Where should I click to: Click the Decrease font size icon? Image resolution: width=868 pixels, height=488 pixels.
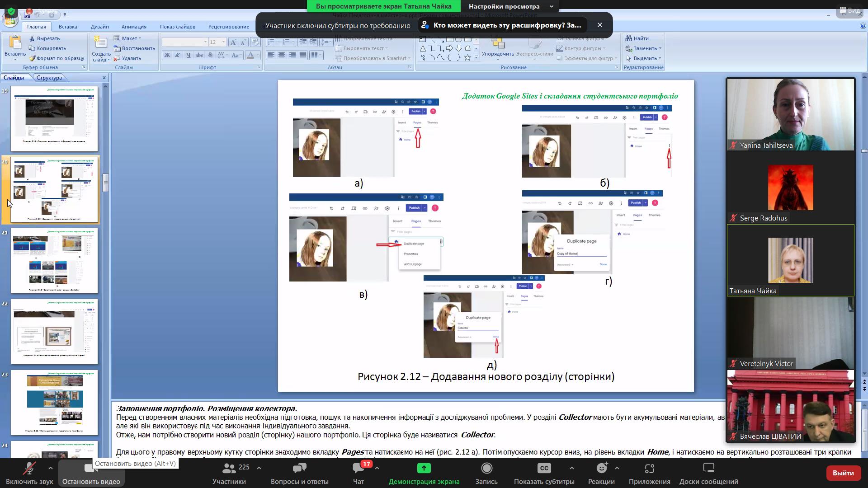click(x=244, y=42)
